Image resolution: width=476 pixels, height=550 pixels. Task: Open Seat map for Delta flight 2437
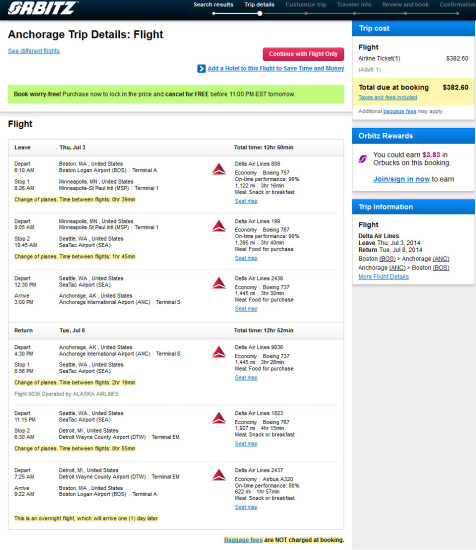[246, 507]
